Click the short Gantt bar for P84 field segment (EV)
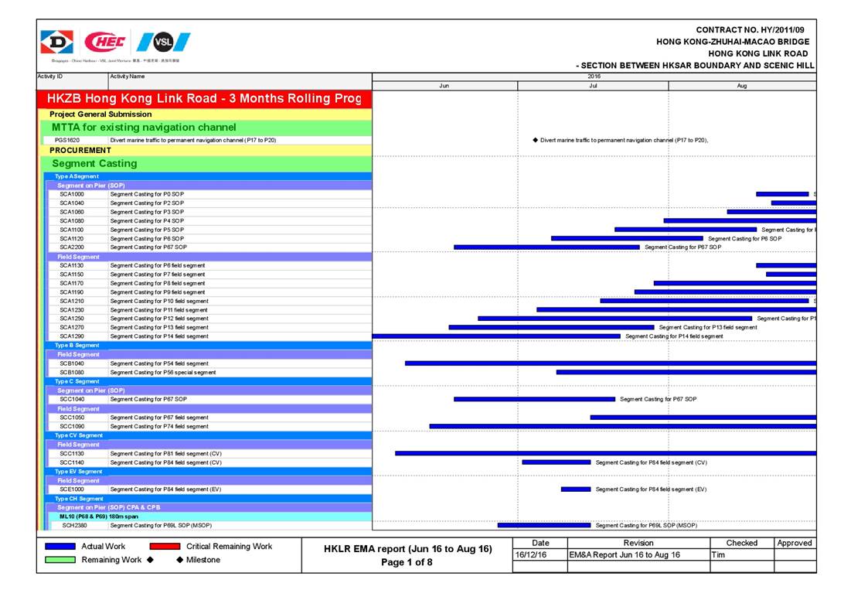Image resolution: width=868 pixels, height=614 pixels. coord(576,489)
